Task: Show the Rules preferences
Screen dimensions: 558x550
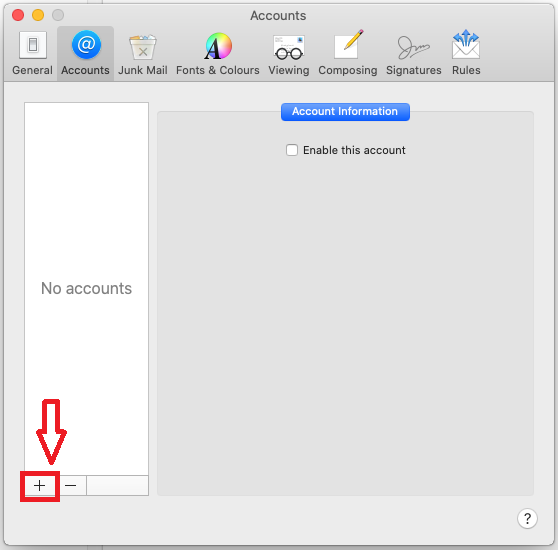Action: coord(466,53)
